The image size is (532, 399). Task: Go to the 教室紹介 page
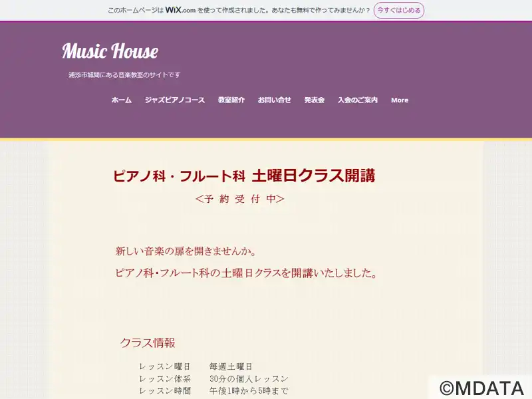click(x=231, y=100)
